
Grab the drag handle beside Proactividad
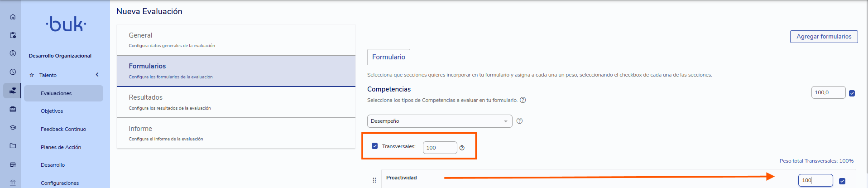click(374, 180)
